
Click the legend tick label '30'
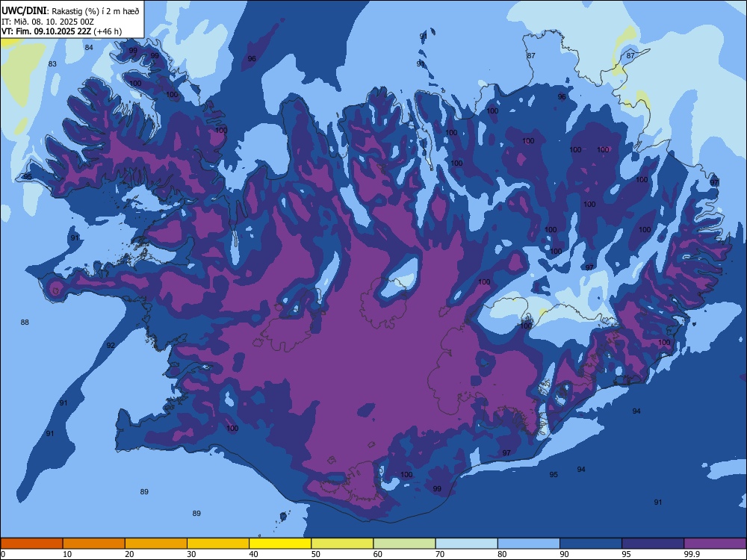[191, 554]
